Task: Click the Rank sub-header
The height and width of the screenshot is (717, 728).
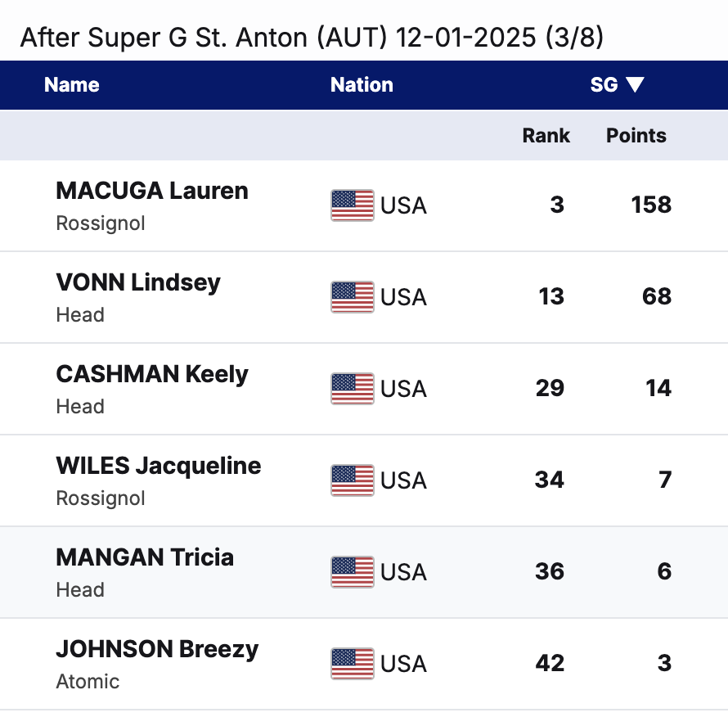Action: tap(546, 135)
